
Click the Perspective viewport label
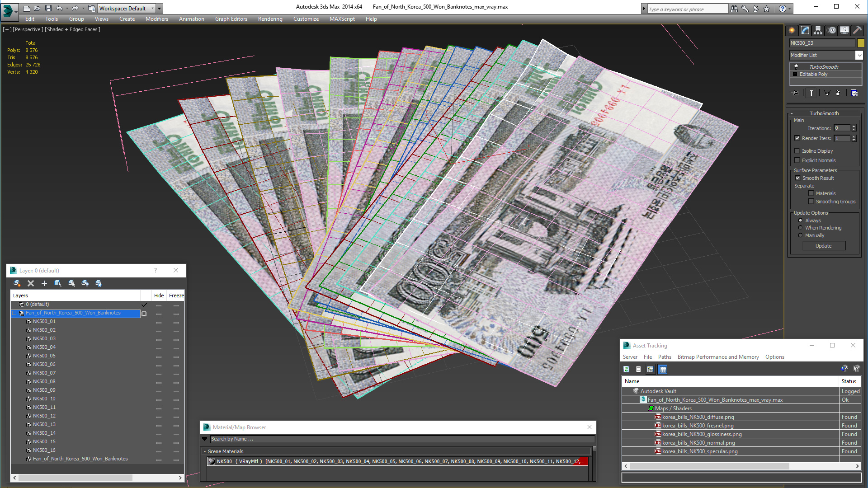[x=28, y=29]
